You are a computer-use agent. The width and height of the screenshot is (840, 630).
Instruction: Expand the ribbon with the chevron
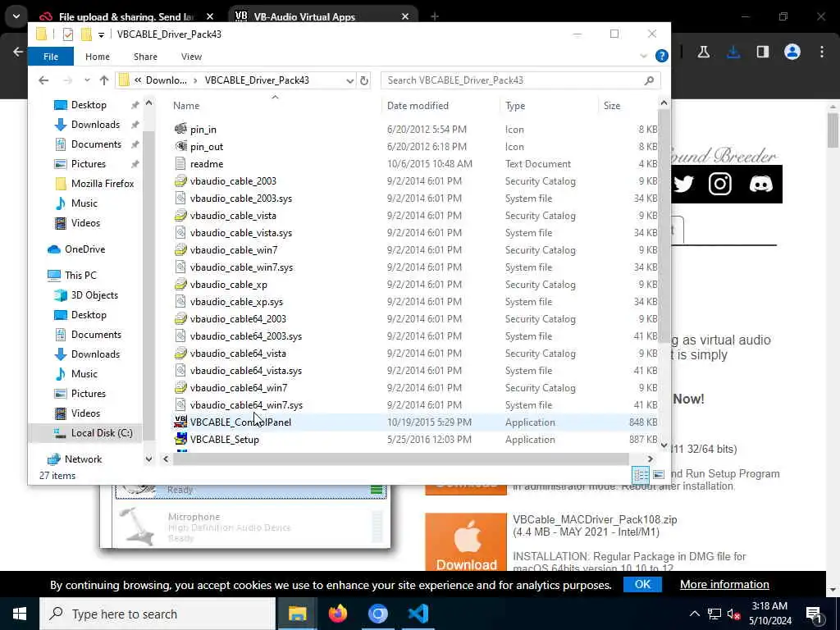pyautogui.click(x=643, y=56)
